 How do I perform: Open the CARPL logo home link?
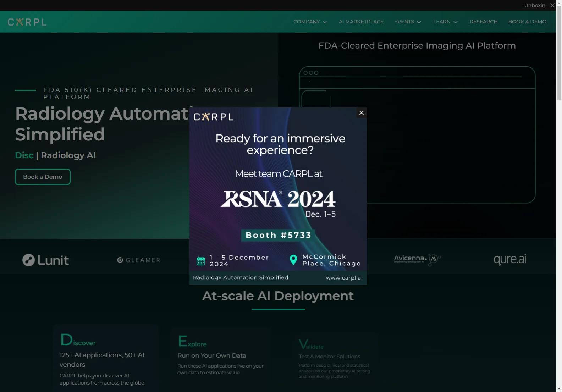coord(27,22)
